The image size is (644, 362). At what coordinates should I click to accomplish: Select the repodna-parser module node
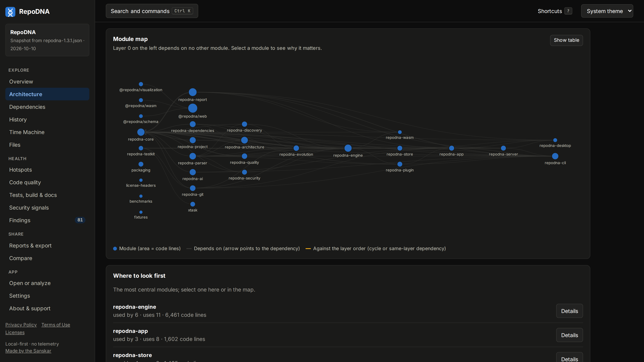pos(192,156)
